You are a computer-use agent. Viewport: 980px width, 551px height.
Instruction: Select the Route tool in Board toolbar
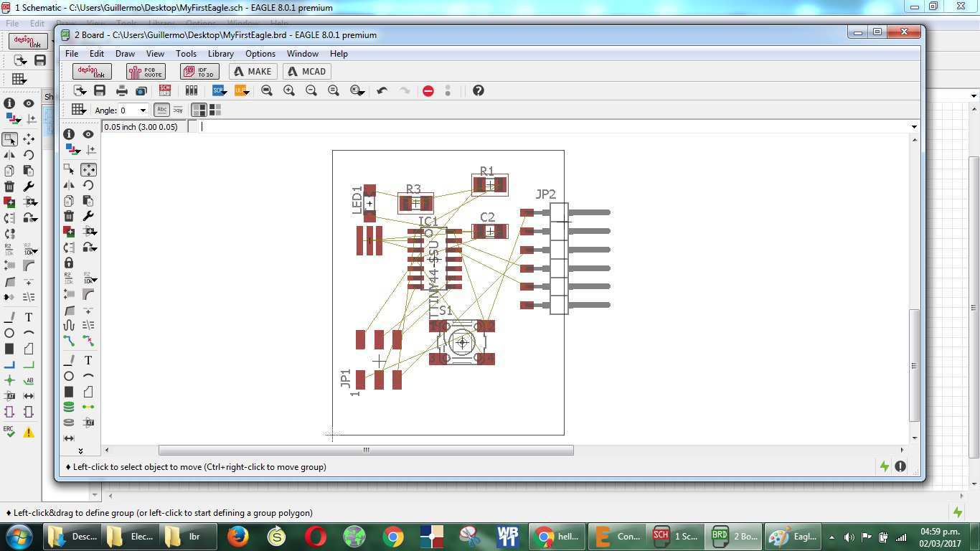(69, 341)
